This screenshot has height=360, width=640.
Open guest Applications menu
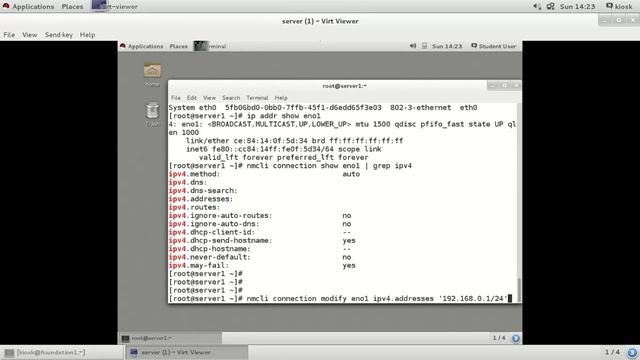pyautogui.click(x=142, y=46)
